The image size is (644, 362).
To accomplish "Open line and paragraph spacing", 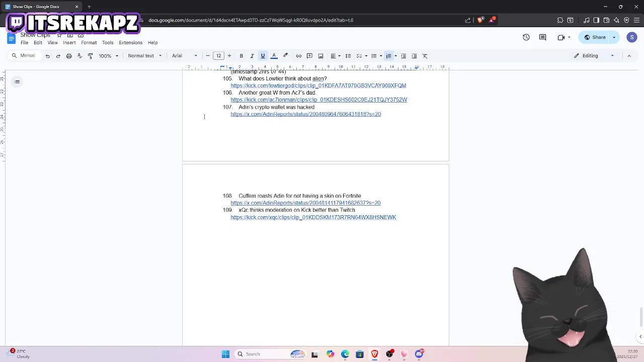I will click(x=348, y=56).
